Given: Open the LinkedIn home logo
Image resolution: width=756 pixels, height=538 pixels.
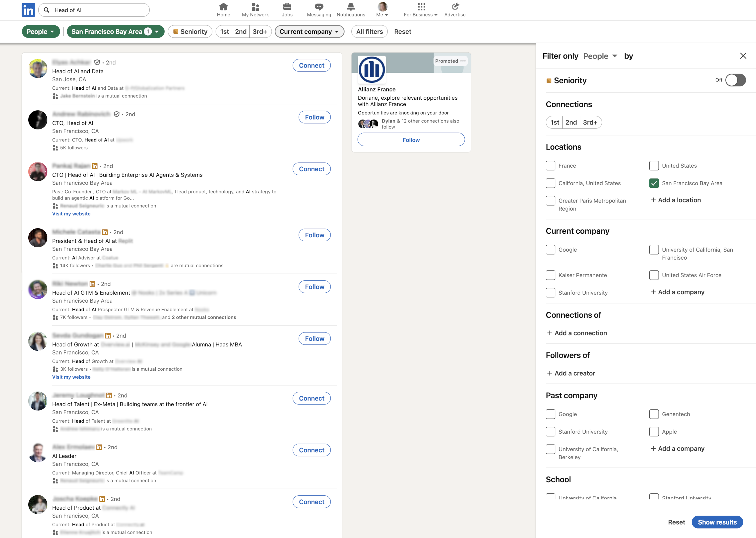Looking at the screenshot, I should [28, 10].
